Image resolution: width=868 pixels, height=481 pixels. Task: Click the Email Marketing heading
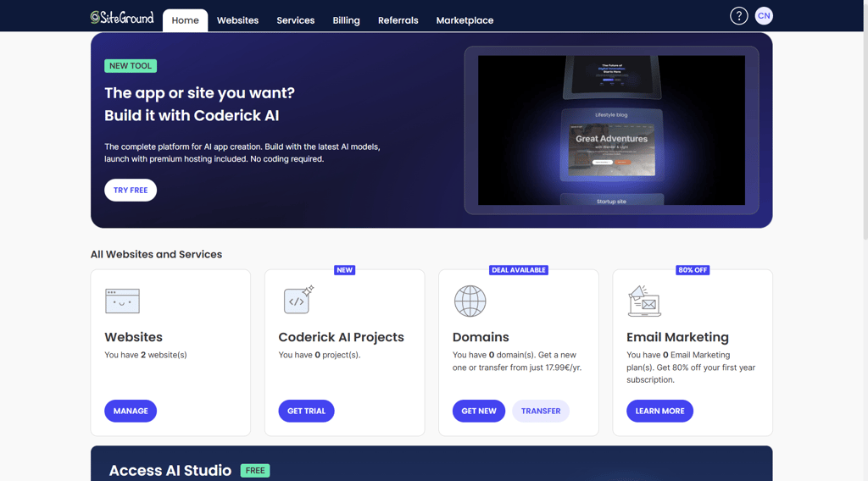click(x=677, y=337)
